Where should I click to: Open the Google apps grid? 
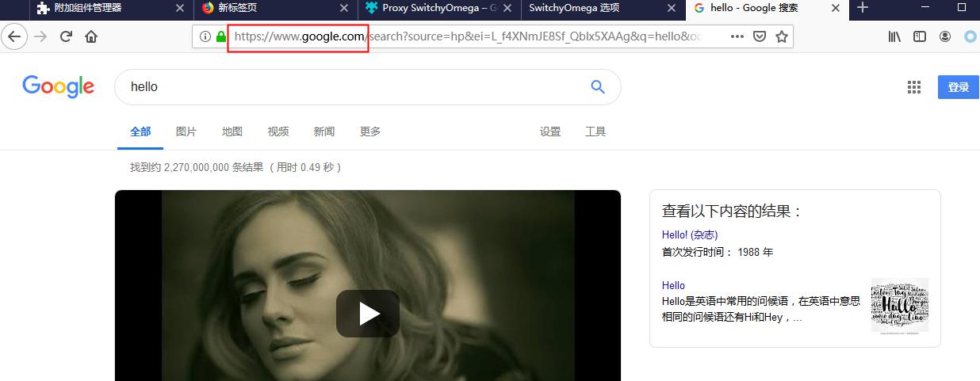[x=914, y=87]
